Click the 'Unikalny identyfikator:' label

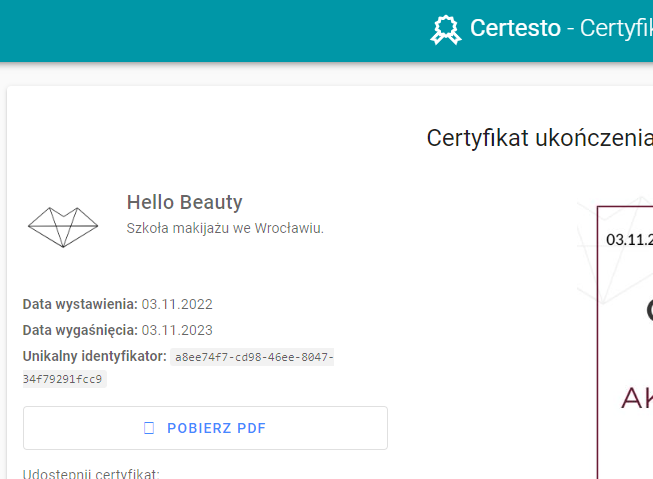(95, 357)
